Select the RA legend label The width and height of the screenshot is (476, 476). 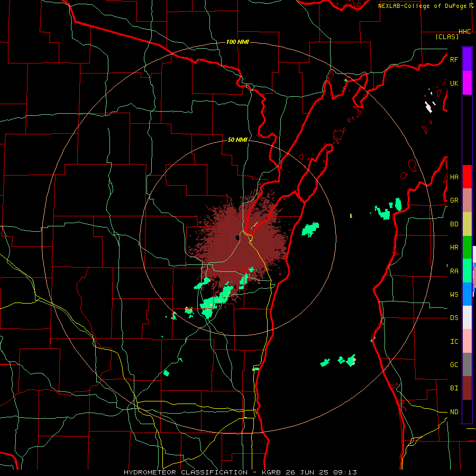click(x=454, y=271)
